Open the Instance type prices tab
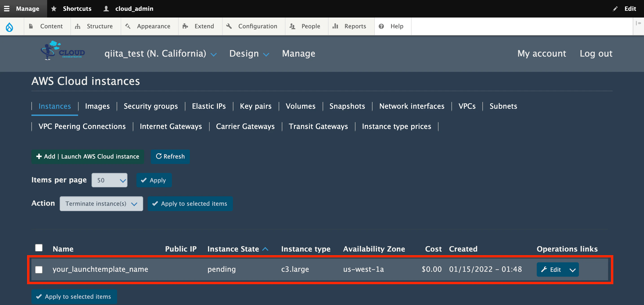 click(396, 126)
